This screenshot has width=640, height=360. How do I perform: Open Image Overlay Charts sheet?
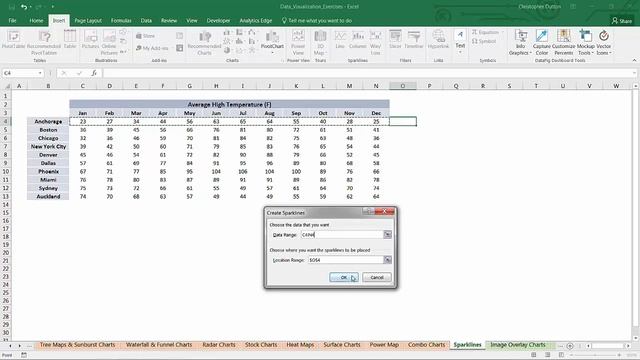[518, 345]
